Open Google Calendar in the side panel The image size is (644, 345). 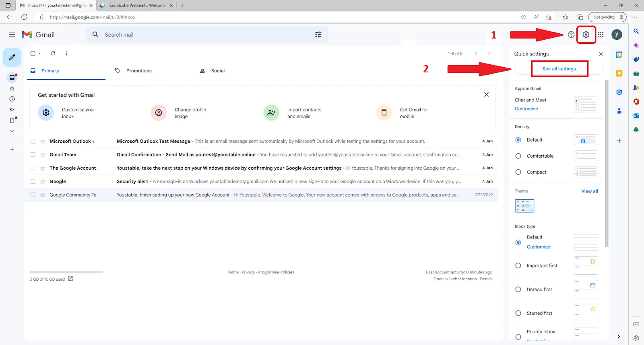619,55
